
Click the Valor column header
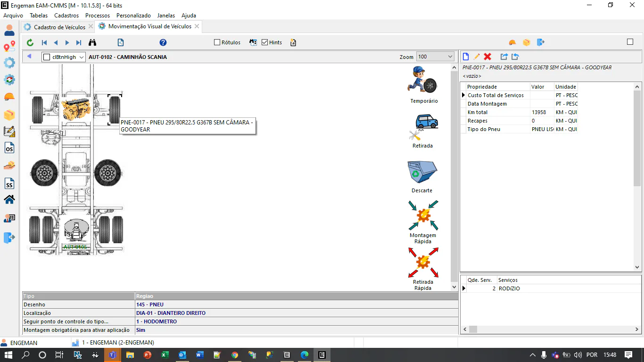click(x=542, y=87)
